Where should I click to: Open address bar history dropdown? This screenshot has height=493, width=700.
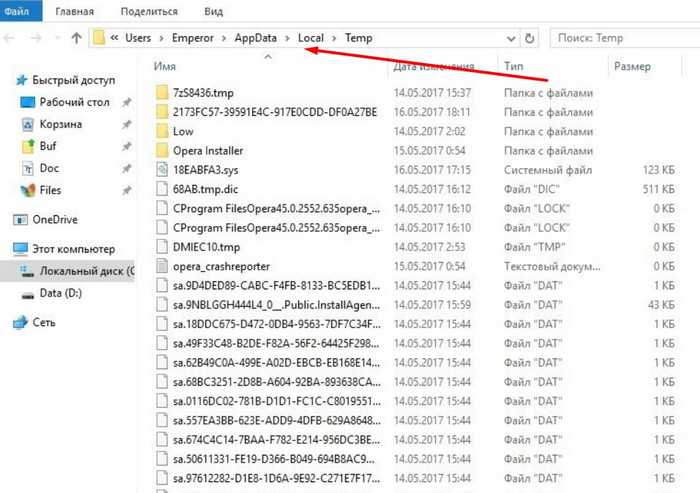coord(511,38)
